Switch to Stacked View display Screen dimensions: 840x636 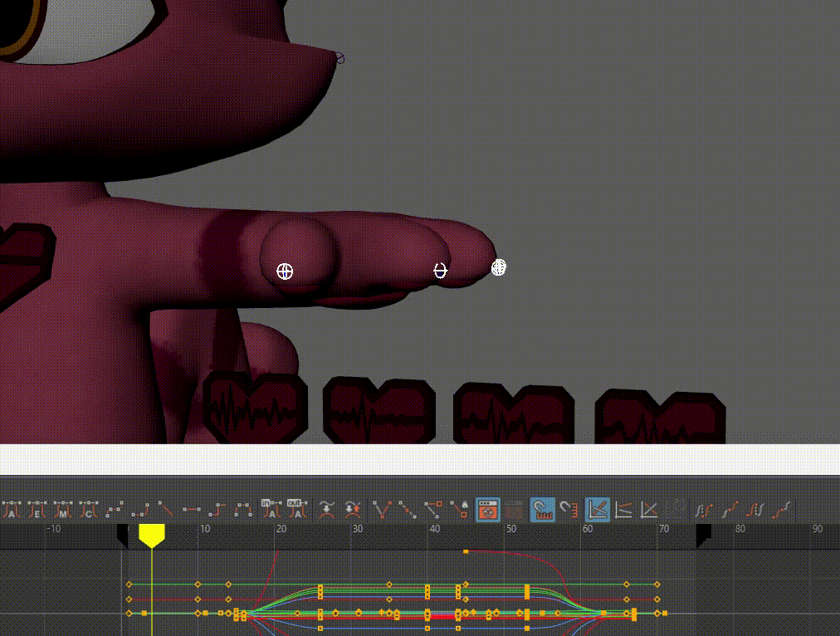click(x=623, y=508)
